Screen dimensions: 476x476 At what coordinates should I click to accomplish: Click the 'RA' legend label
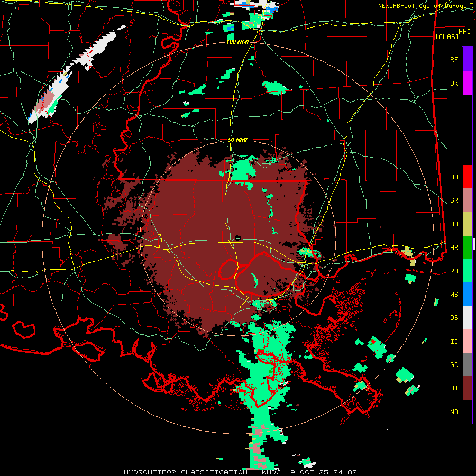tap(454, 271)
